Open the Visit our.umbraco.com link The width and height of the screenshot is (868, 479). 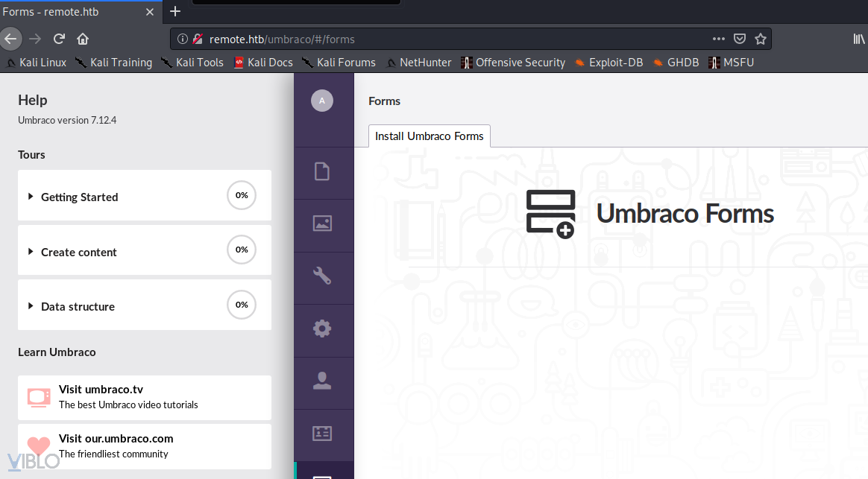click(145, 446)
